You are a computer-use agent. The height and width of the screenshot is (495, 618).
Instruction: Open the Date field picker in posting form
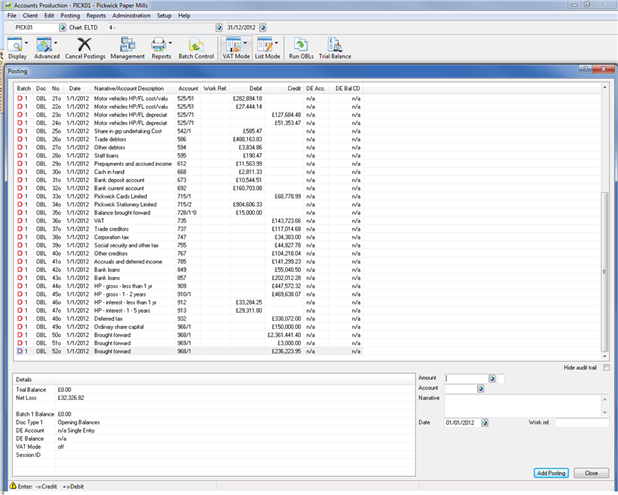coord(483,423)
